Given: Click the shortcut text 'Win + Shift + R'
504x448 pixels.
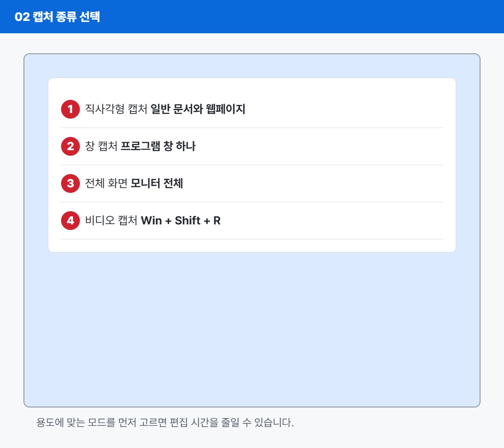Looking at the screenshot, I should 181,221.
